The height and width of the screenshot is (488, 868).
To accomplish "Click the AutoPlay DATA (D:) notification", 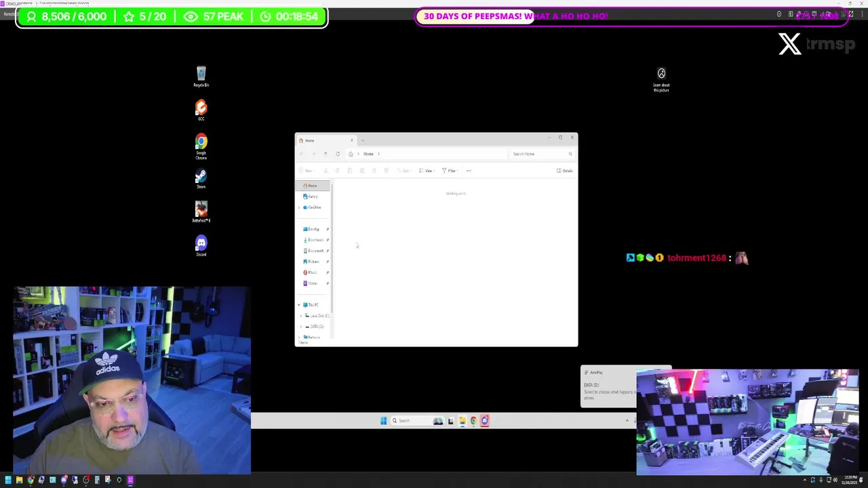I will (x=608, y=387).
